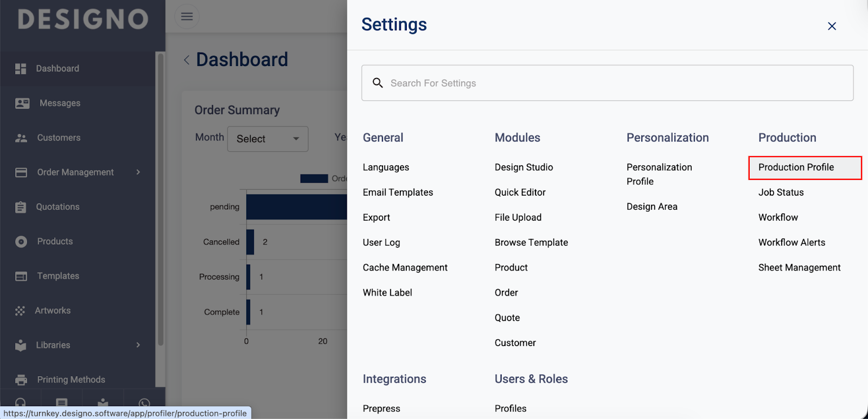The image size is (868, 419).
Task: Click the Printing Methods printer icon
Action: [21, 380]
